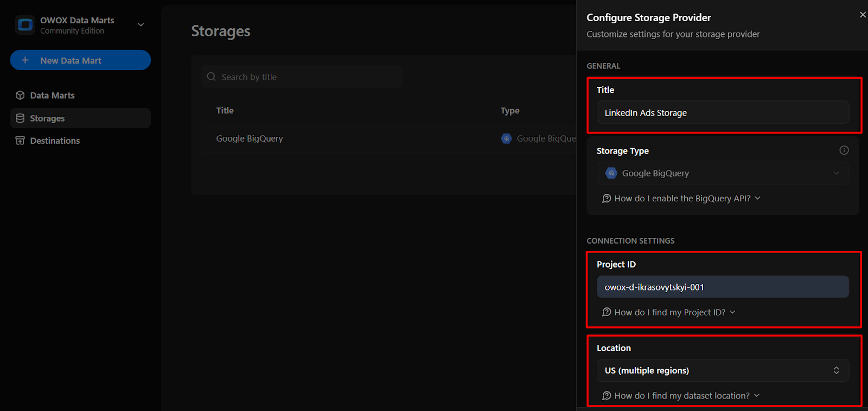Click the Location up-down selector arrows
The width and height of the screenshot is (868, 411).
pyautogui.click(x=837, y=370)
